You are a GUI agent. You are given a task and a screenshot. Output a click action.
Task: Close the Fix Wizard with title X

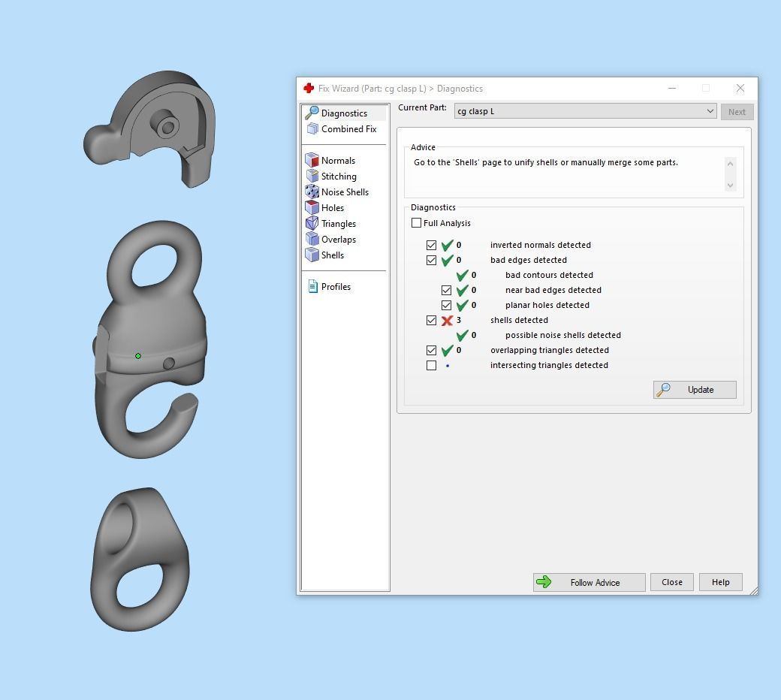[740, 88]
